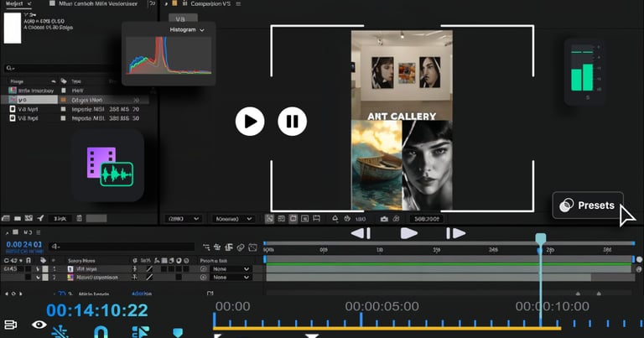Toggle the motion blur link timeline icon
The height and width of the screenshot is (338, 644).
pos(241,247)
